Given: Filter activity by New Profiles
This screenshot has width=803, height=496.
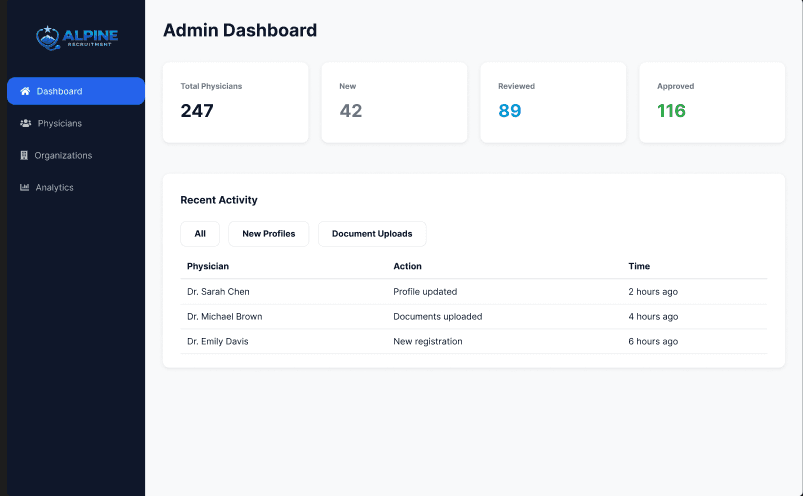Looking at the screenshot, I should tap(268, 234).
